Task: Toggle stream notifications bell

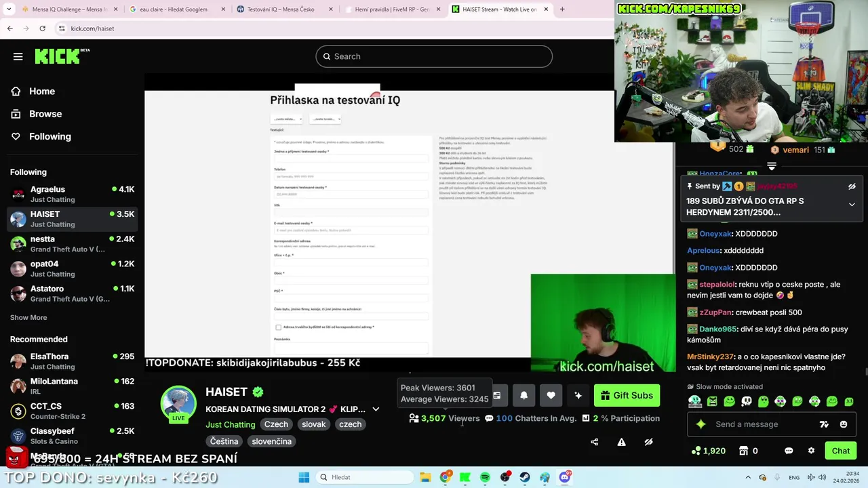Action: point(524,395)
